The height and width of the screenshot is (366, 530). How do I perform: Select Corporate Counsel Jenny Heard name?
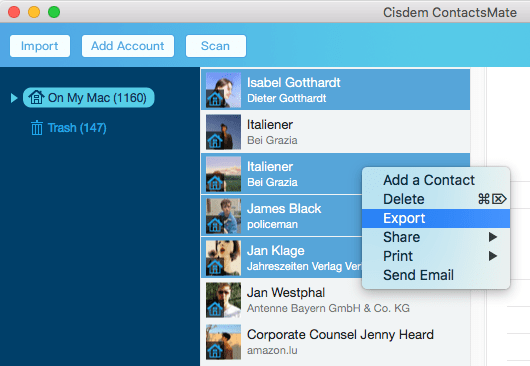340,335
